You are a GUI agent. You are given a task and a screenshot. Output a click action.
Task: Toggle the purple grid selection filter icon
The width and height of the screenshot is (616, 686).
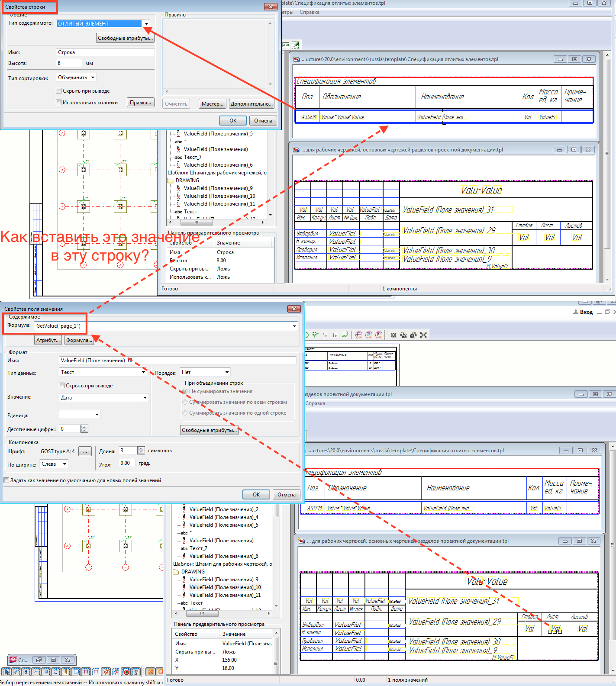[x=86, y=672]
